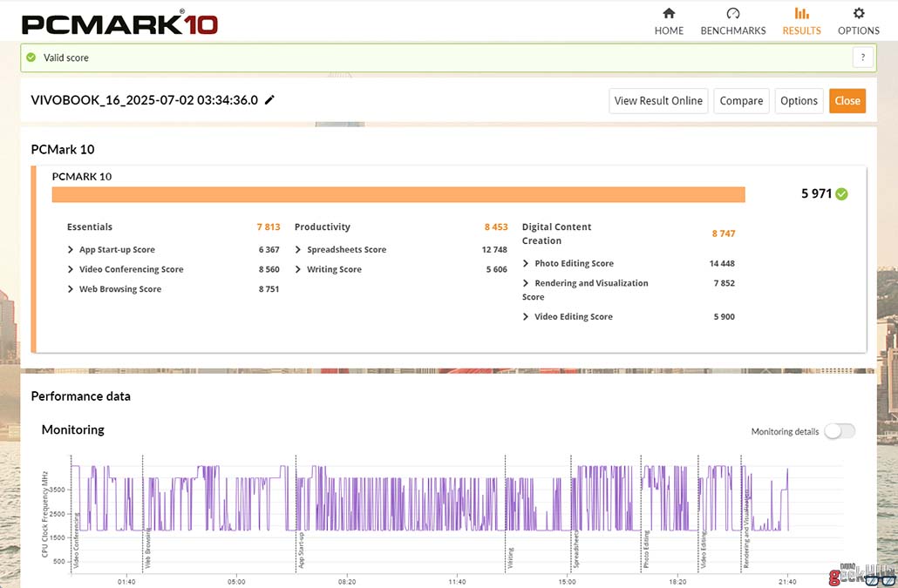The width and height of the screenshot is (898, 588).
Task: Click the Video Editing value 5 900
Action: coord(724,316)
